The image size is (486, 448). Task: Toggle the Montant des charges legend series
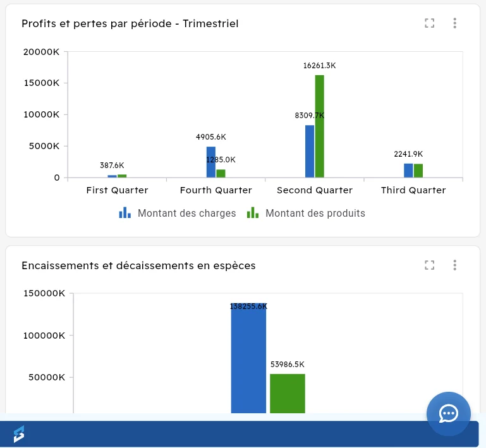click(178, 213)
